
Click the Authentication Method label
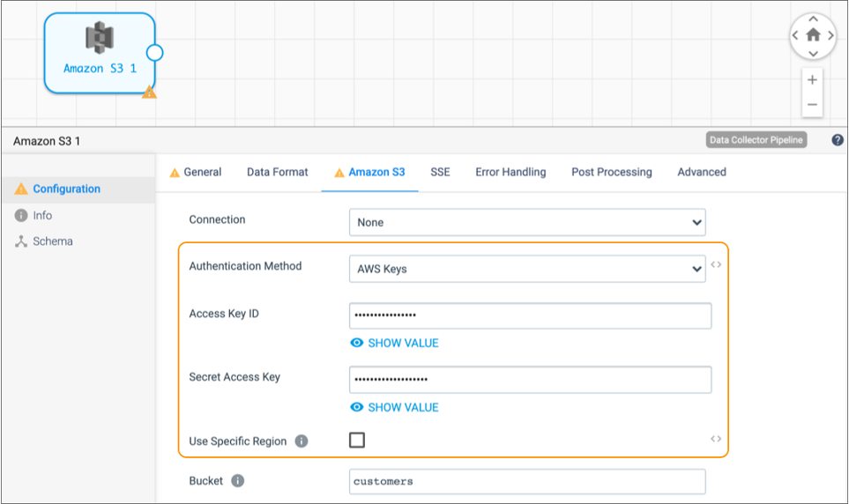[x=245, y=266]
